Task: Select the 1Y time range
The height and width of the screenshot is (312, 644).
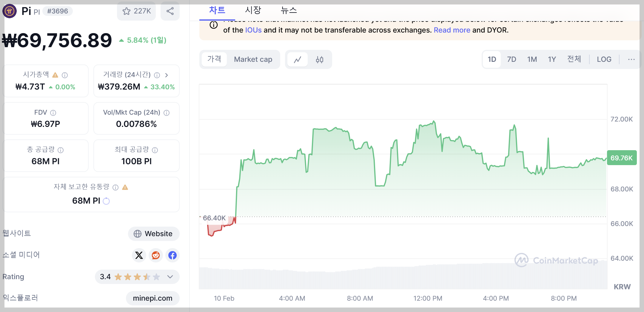Action: click(x=552, y=59)
